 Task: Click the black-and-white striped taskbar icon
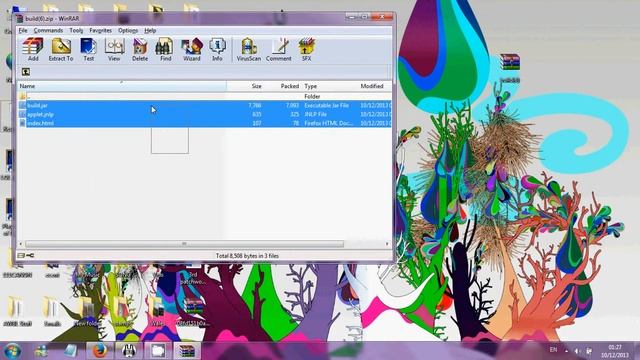pyautogui.click(x=129, y=351)
